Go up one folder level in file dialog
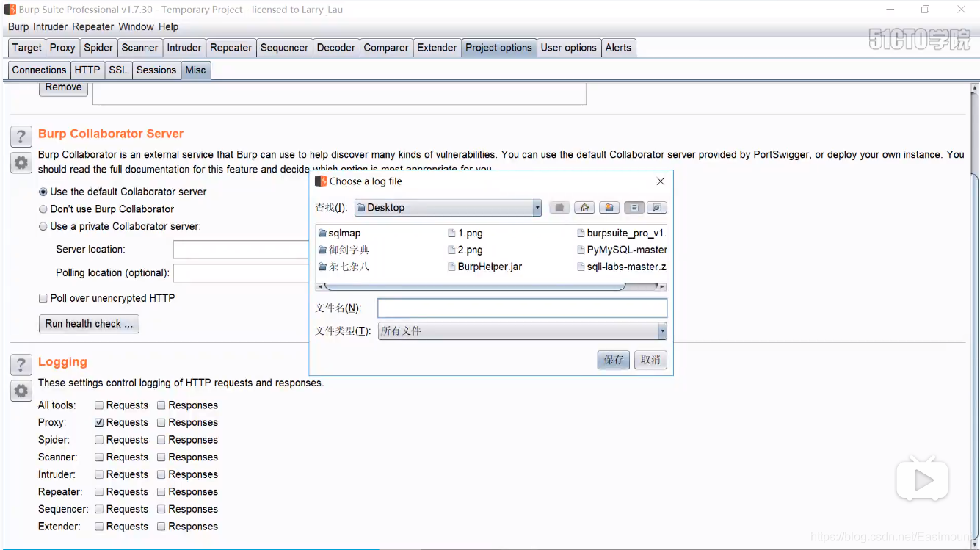 pos(559,208)
